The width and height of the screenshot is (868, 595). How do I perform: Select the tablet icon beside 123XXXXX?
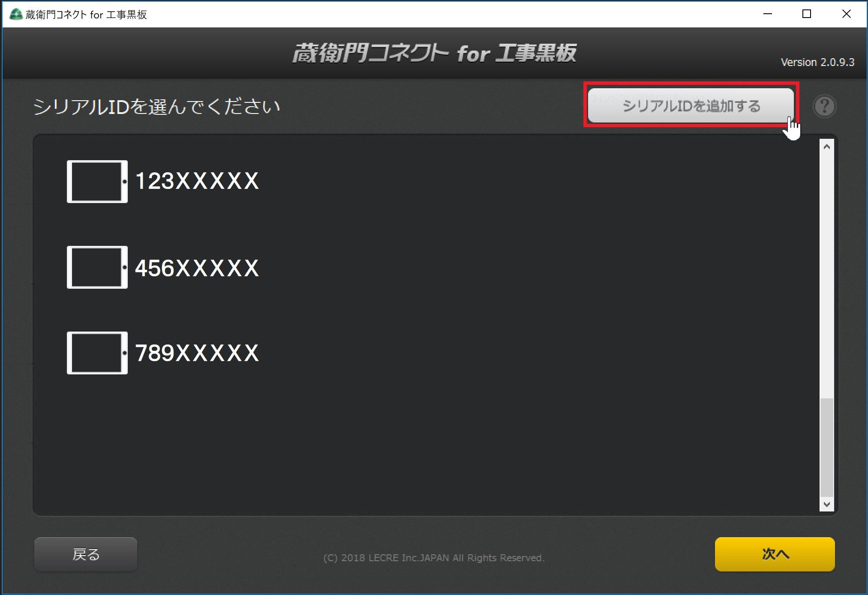pos(97,181)
